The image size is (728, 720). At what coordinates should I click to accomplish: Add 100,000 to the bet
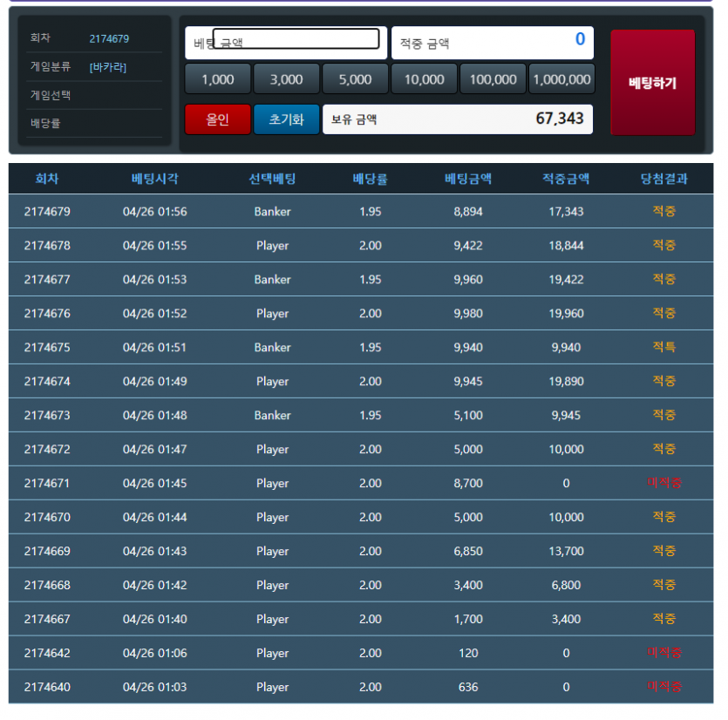493,79
